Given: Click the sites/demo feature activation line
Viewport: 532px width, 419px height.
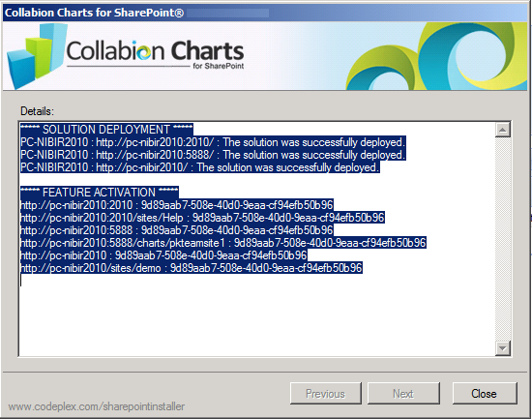Looking at the screenshot, I should tap(191, 268).
